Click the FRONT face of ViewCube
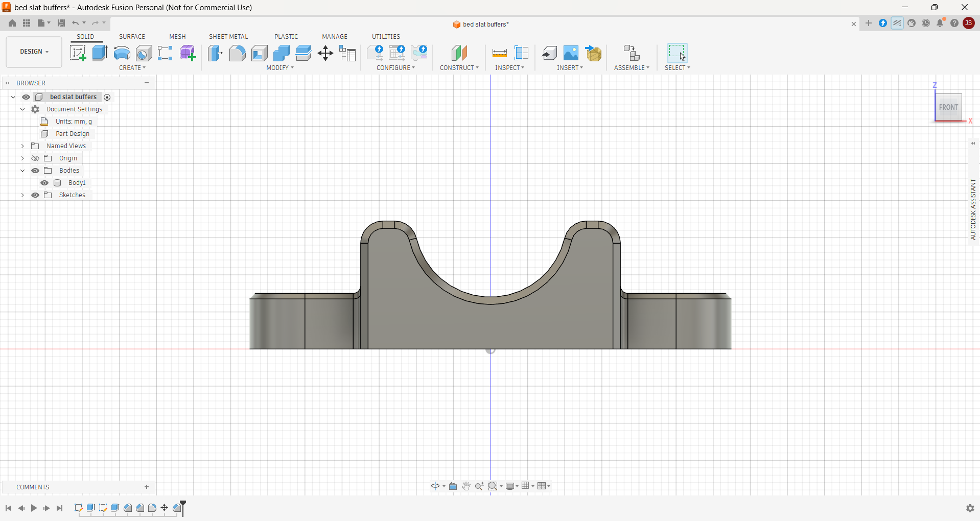 (x=948, y=107)
